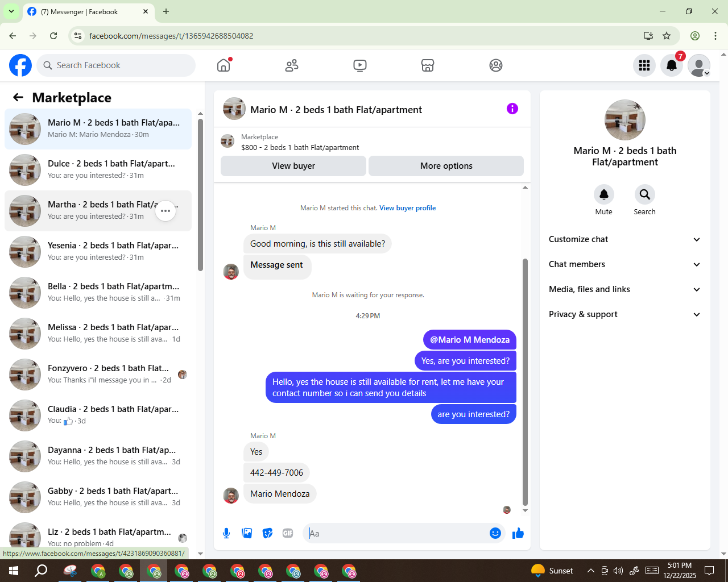Open the Friends icon in top navigation
This screenshot has height=582, width=728.
pos(292,65)
